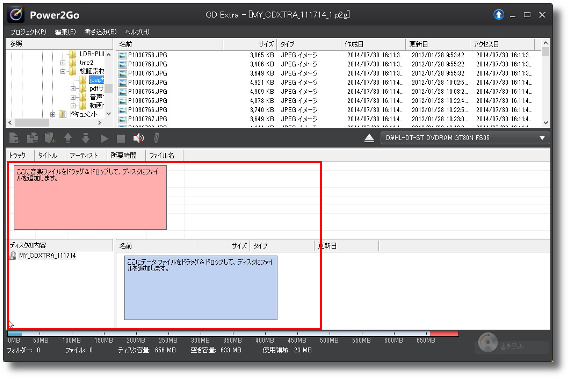Click the paperclip icon in the toolbar
570x379 pixels.
pos(156,138)
